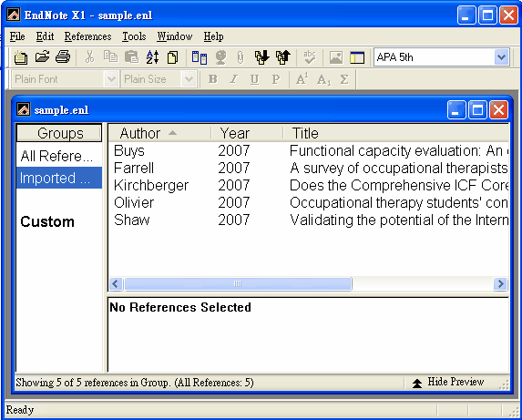This screenshot has width=522, height=420.
Task: Toggle Underline formatting button
Action: (255, 79)
